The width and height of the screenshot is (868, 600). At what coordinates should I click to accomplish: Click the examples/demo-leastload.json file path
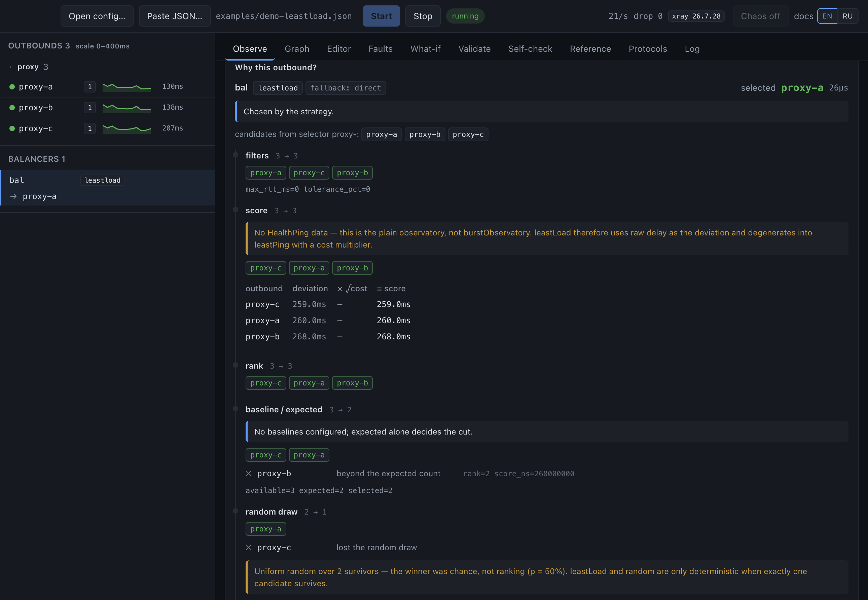[x=284, y=16]
